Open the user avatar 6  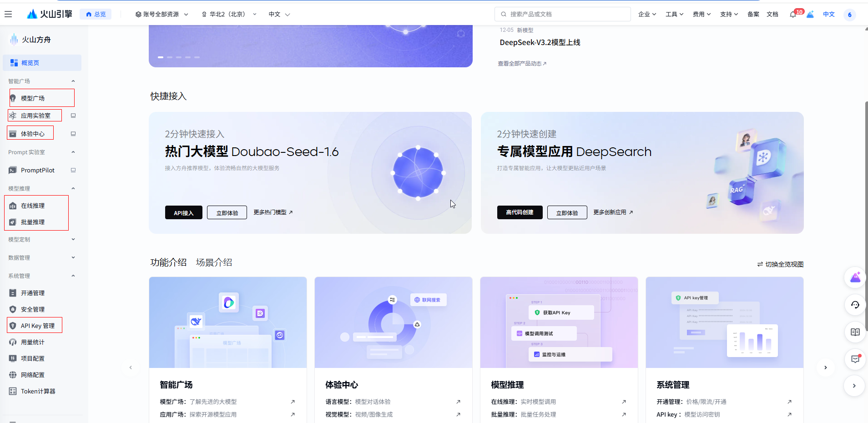tap(849, 15)
